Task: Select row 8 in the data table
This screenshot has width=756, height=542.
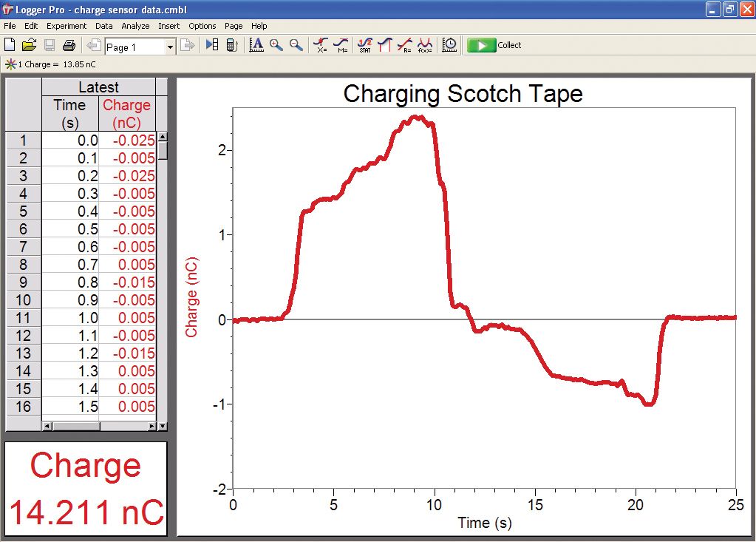Action: click(24, 265)
